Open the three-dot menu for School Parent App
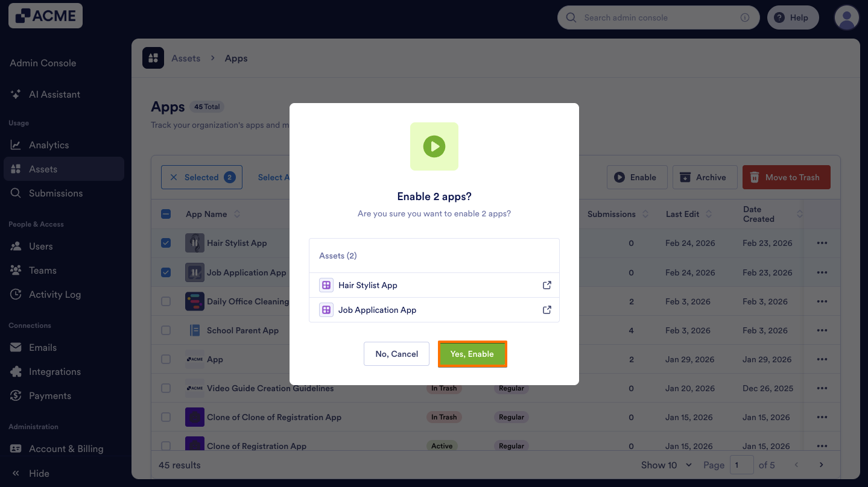The image size is (868, 487). tap(822, 330)
